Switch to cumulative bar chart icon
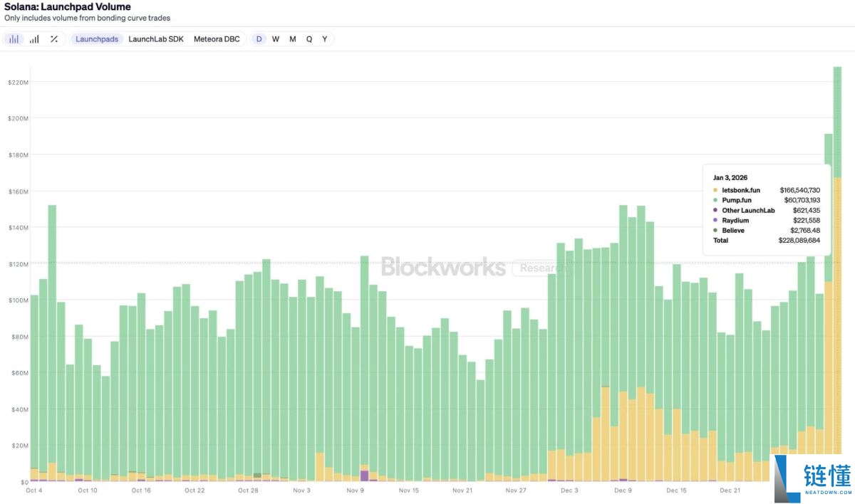The height and width of the screenshot is (504, 855). (34, 39)
